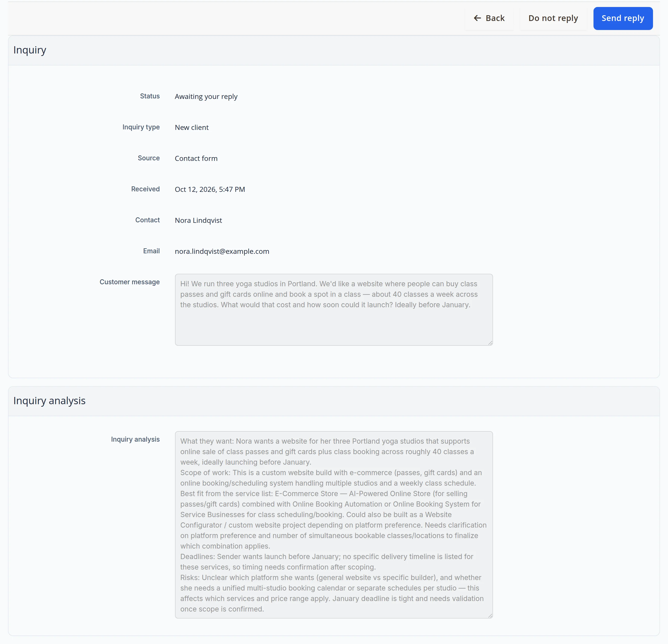Click the Do not reply button
This screenshot has height=644, width=668.
click(x=553, y=18)
